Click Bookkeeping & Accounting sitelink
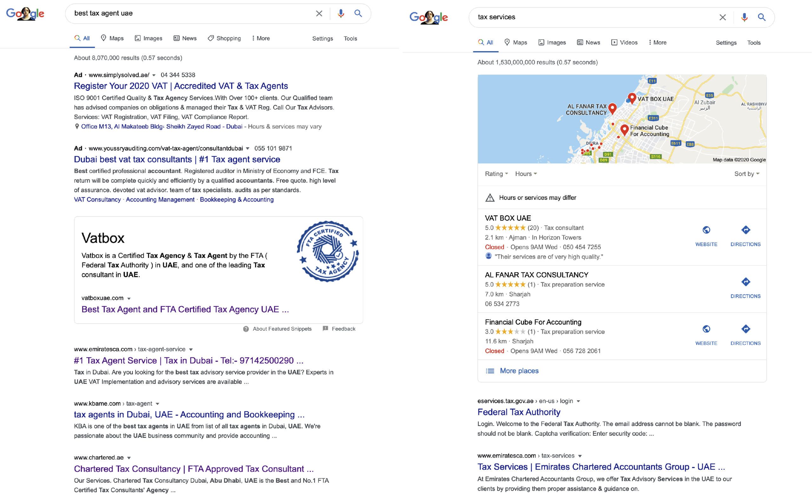 237,199
